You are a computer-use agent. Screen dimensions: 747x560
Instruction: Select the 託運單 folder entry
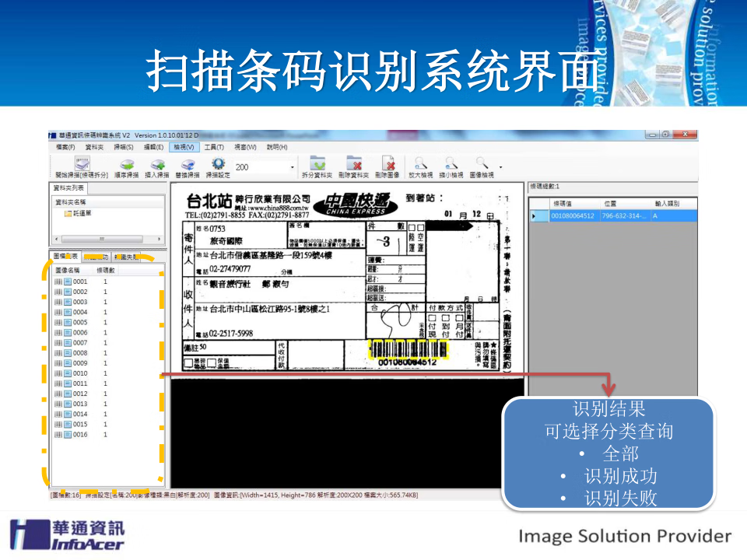pyautogui.click(x=82, y=214)
